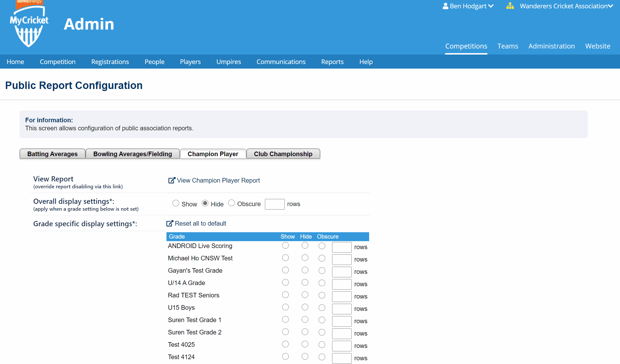Click the organisation hierarchy icon
The width and height of the screenshot is (620, 364).
pyautogui.click(x=510, y=6)
